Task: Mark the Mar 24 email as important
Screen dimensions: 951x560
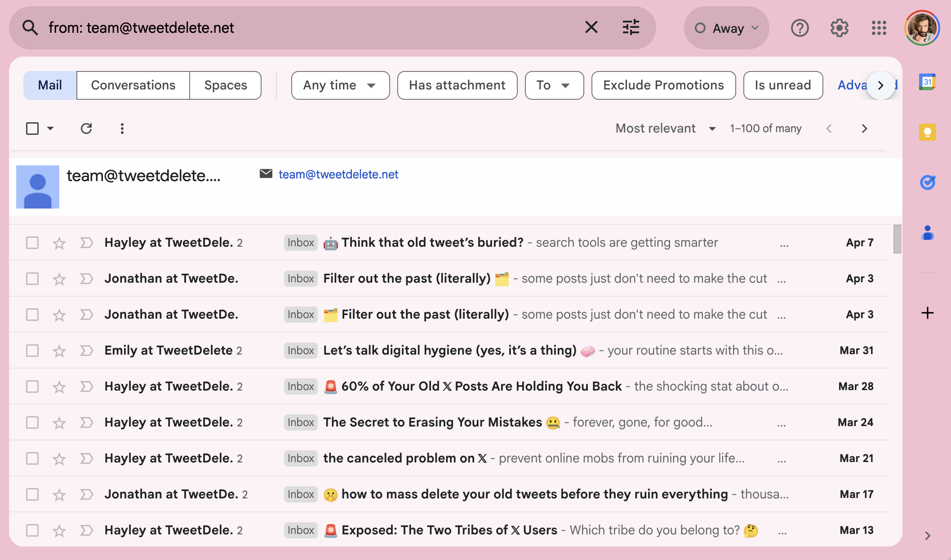Action: click(x=86, y=422)
